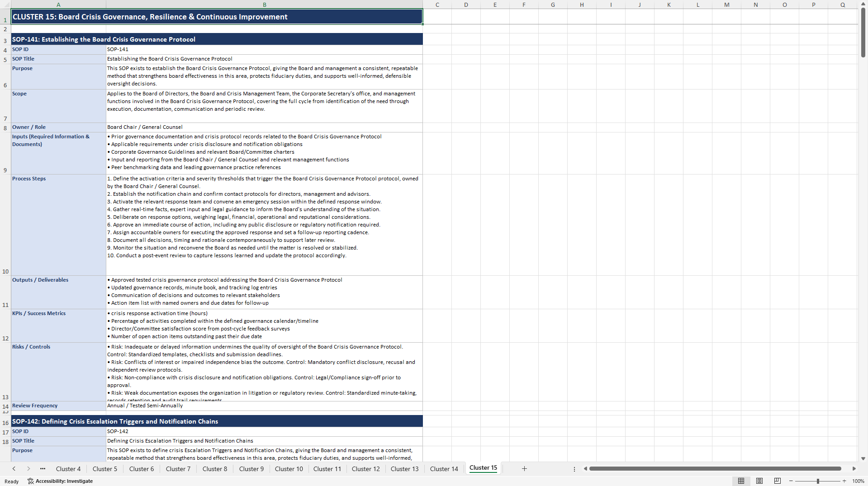Select cell 'Establishing the Board Crisis Governance Protocol' title
The height and width of the screenshot is (486, 868).
[x=264, y=59]
